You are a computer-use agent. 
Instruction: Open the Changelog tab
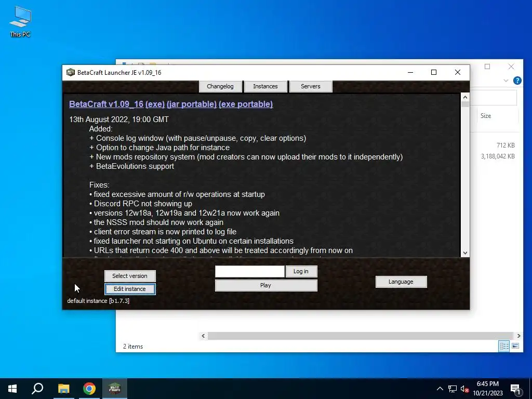coord(220,86)
